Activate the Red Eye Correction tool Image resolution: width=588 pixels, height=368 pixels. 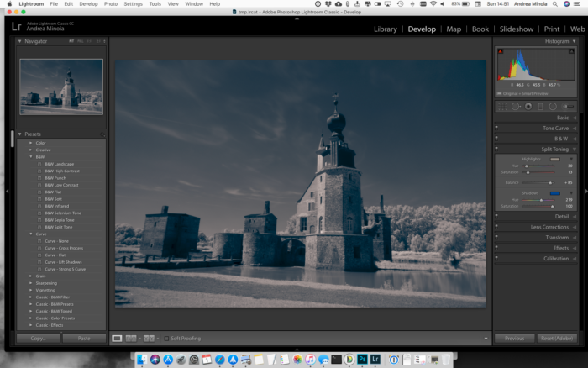(x=528, y=107)
